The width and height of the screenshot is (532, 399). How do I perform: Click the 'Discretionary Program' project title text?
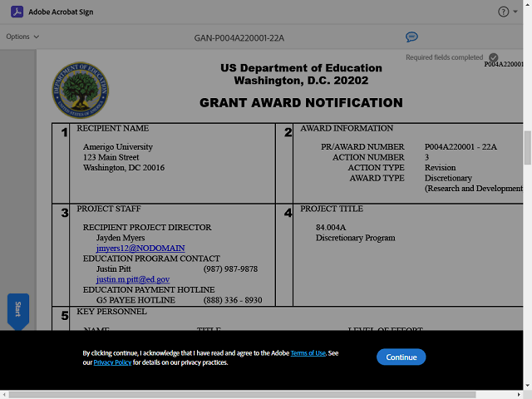pyautogui.click(x=356, y=238)
